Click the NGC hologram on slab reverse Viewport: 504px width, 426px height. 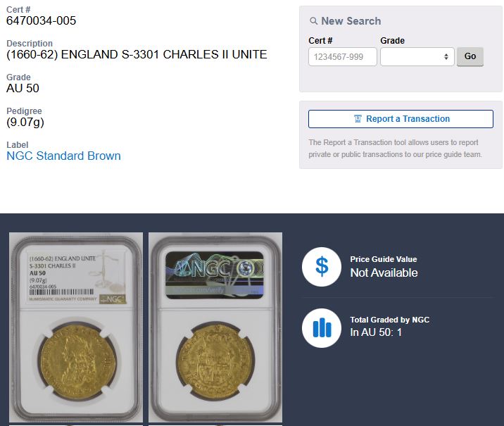click(215, 275)
